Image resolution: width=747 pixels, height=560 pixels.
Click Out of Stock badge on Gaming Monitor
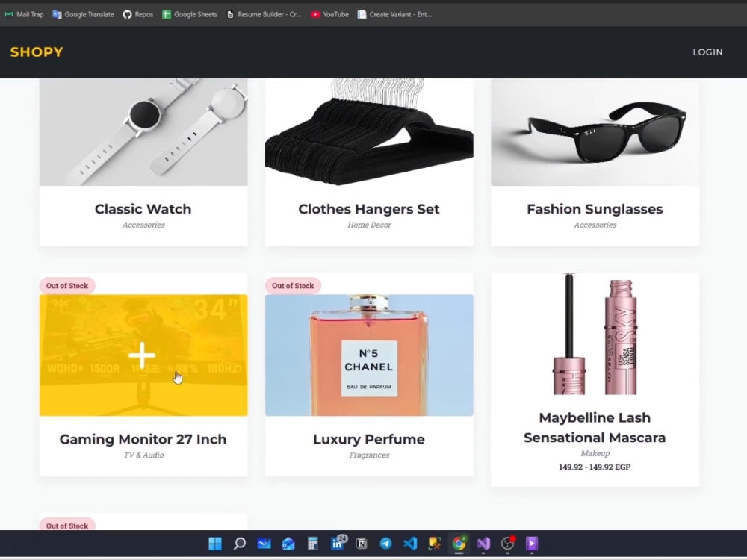coord(67,286)
